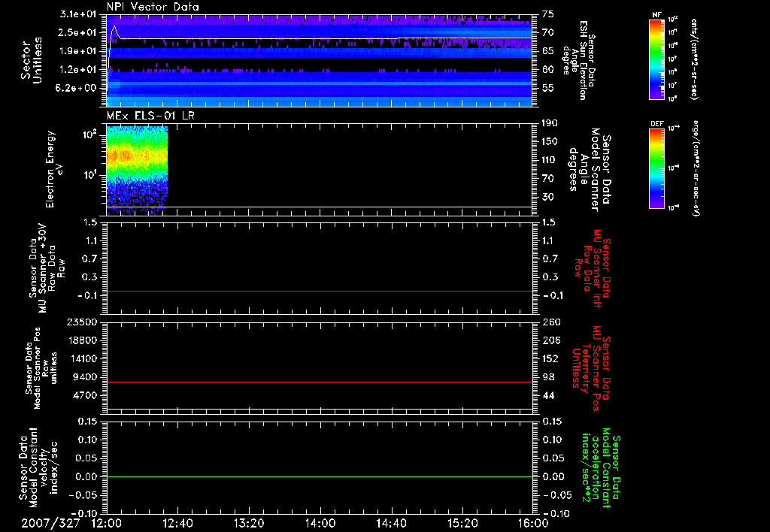770x532 pixels.
Task: Click the 2007/327 12:00 start time label
Action: pos(73,523)
